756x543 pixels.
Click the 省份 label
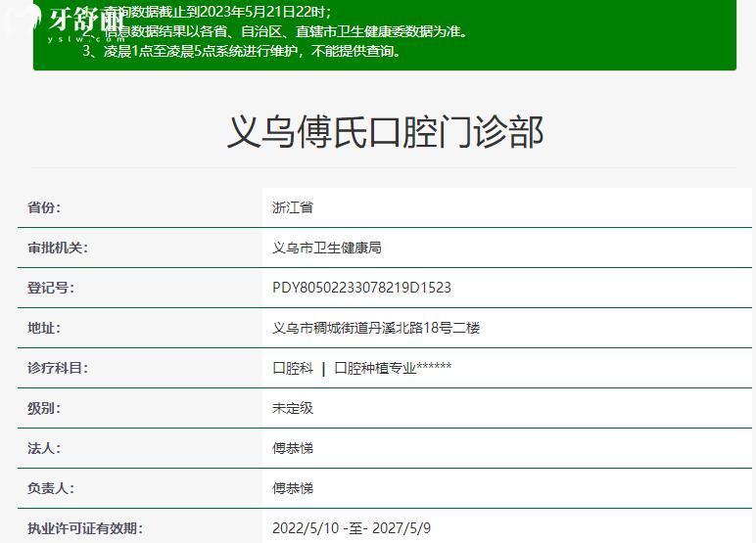coord(44,207)
